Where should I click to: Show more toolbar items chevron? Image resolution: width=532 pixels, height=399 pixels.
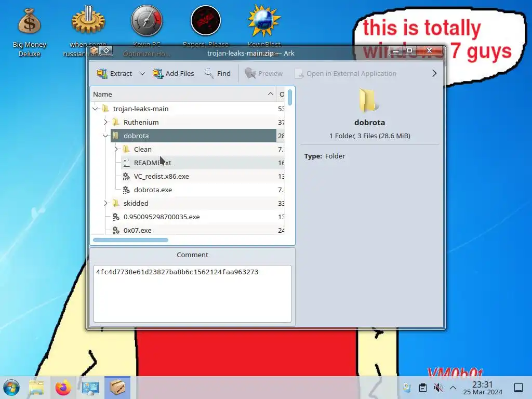(x=434, y=73)
